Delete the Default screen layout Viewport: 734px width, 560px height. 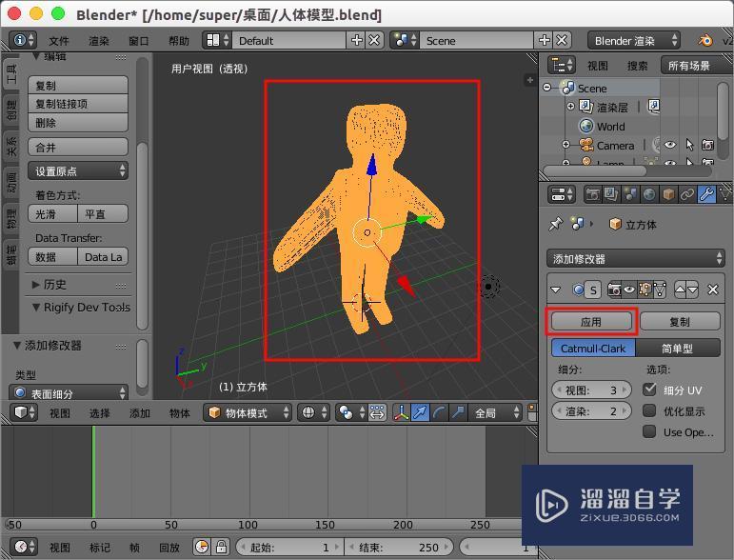374,40
